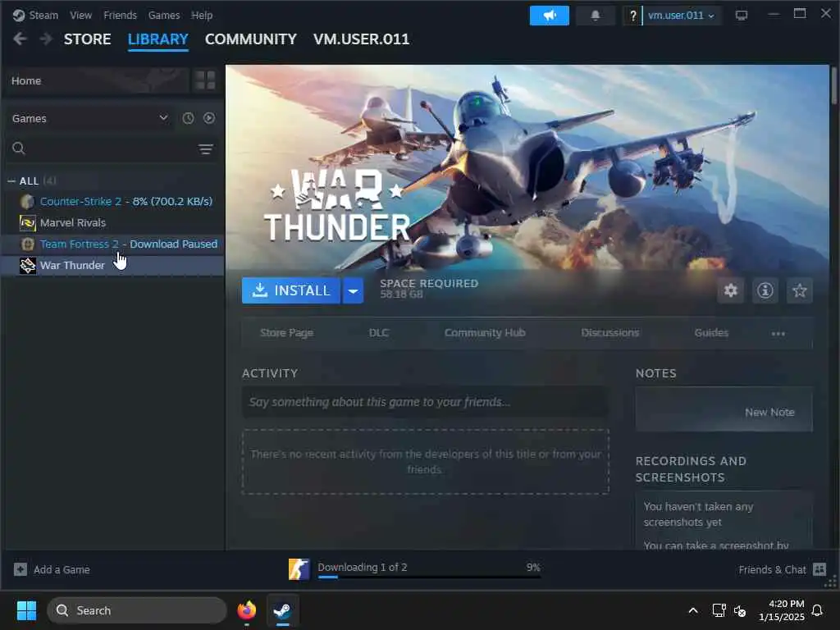Add War Thunder to favorites star
Viewport: 840px width, 630px height.
click(799, 290)
